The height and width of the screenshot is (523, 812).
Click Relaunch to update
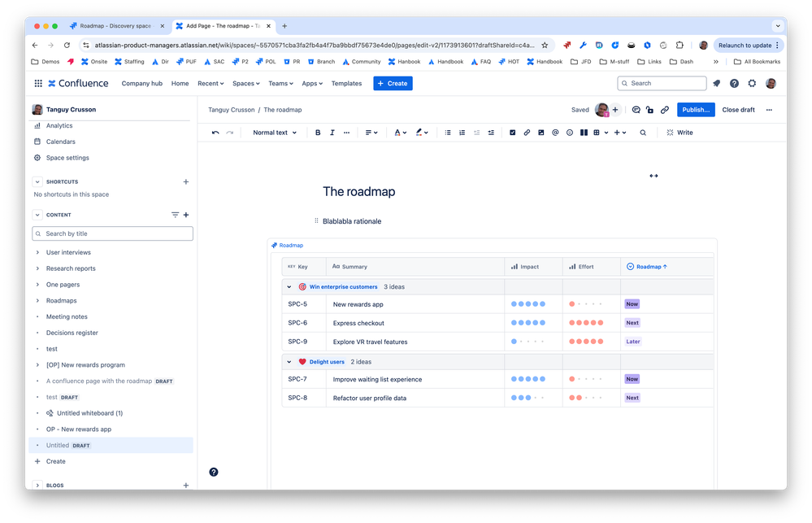tap(747, 45)
